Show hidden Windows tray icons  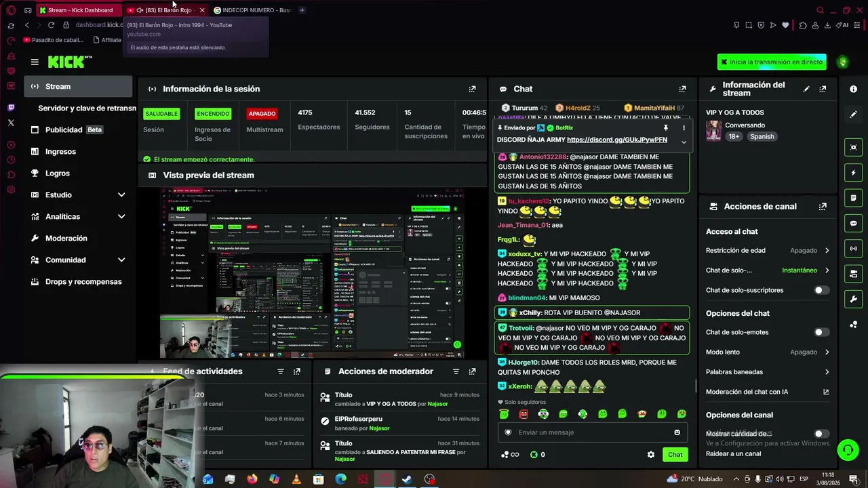[736, 479]
